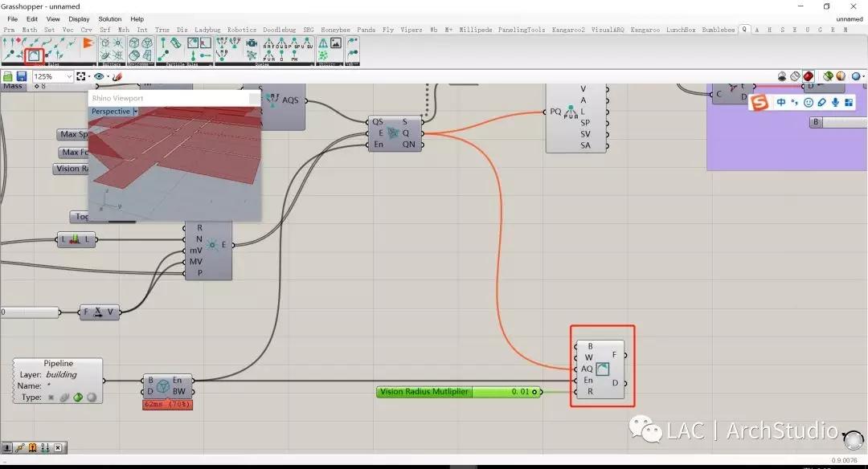
Task: Open the Help menu
Action: [137, 18]
